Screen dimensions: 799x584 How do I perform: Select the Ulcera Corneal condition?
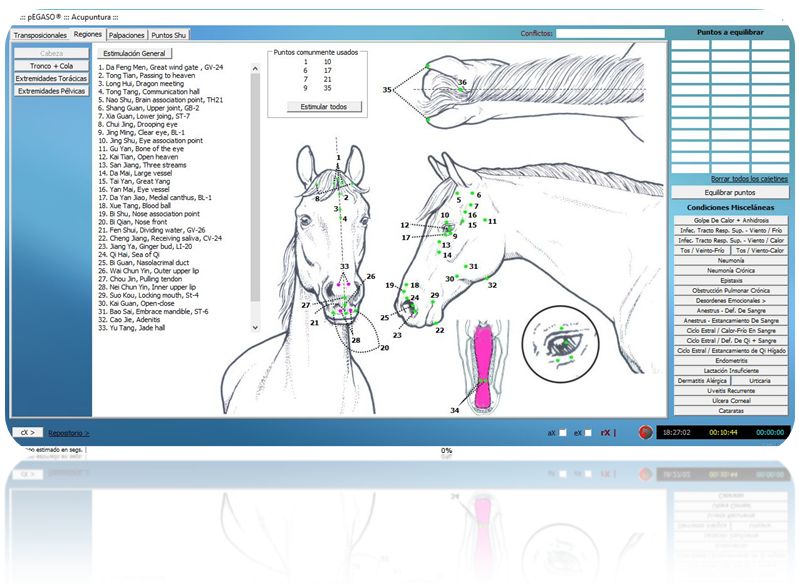[731, 401]
